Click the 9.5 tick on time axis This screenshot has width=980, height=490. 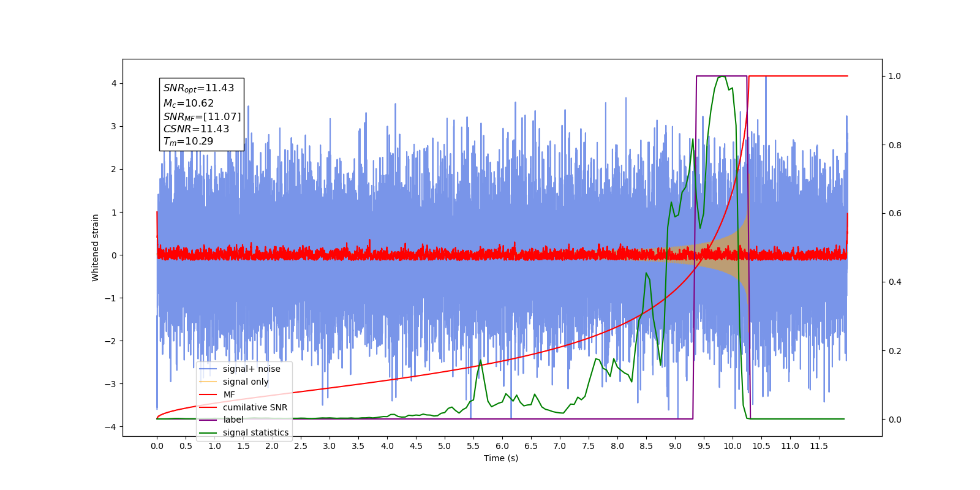click(704, 446)
